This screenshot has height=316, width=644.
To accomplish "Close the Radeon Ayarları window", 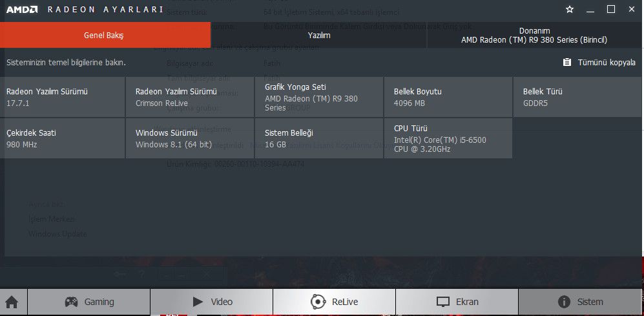I will (631, 9).
